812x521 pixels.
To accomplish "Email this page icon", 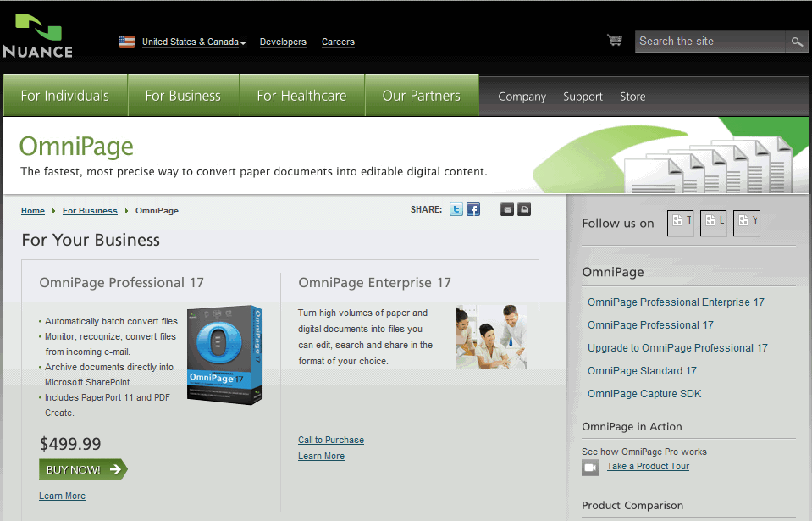I will pos(507,209).
